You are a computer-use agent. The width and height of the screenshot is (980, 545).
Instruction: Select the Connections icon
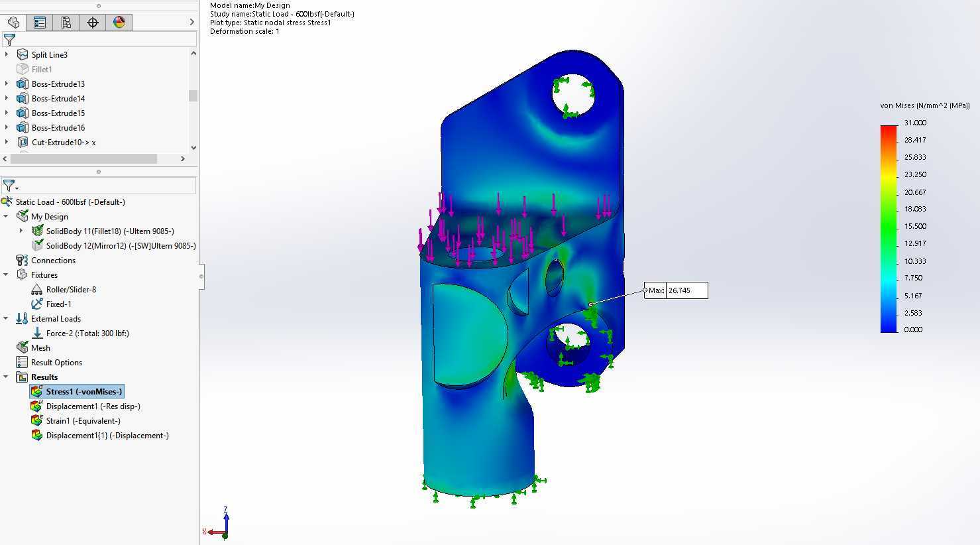click(23, 260)
